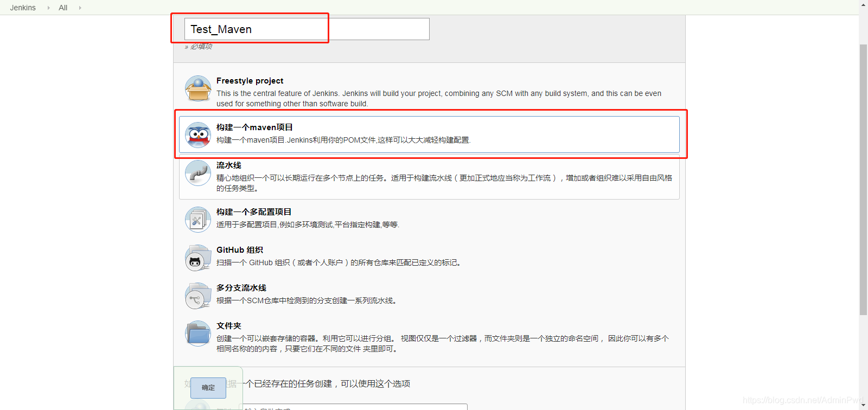
Task: Click the 多分支流水线 SCM description text
Action: 308,300
